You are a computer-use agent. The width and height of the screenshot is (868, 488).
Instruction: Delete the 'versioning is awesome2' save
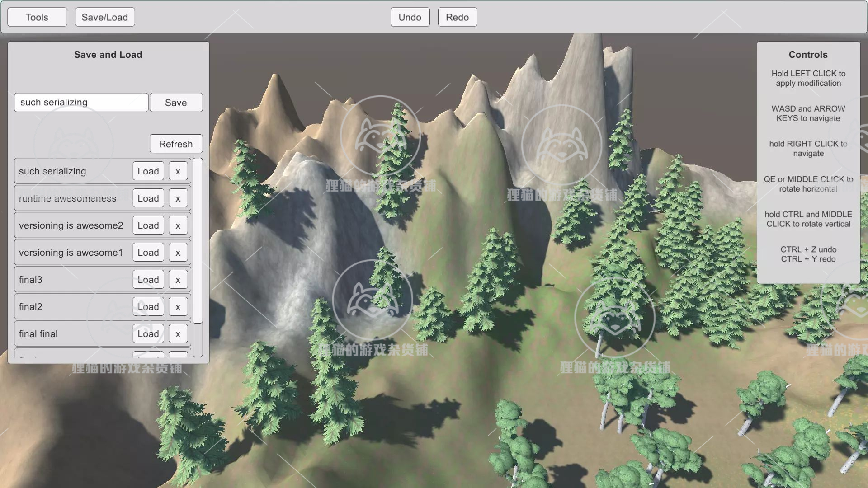(178, 225)
